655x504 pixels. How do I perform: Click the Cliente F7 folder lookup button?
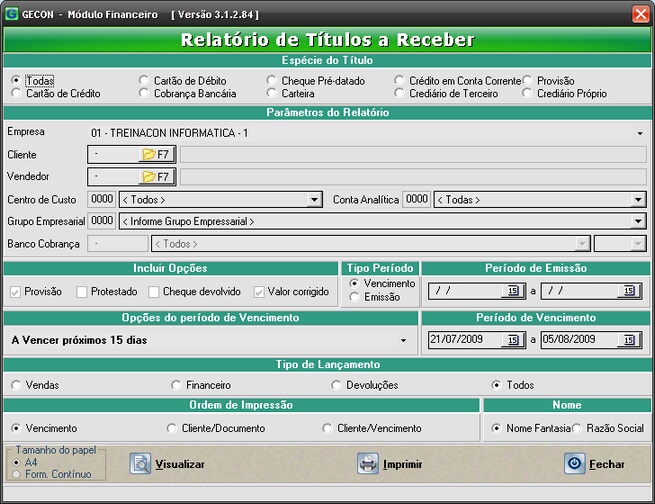[156, 154]
